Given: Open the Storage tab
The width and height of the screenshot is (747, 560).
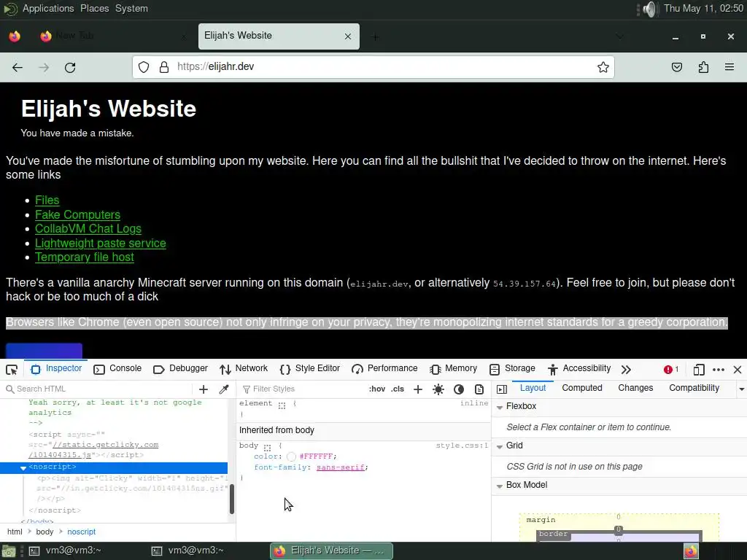Looking at the screenshot, I should [512, 368].
